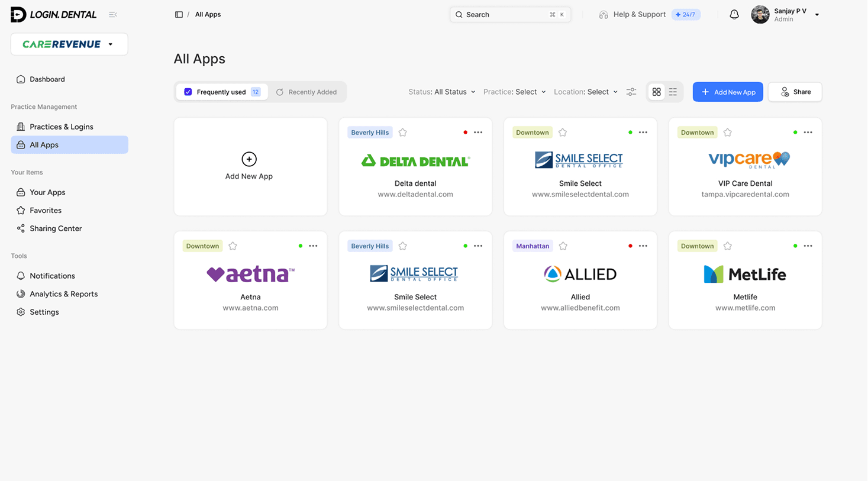868x481 pixels.
Task: Click www.aetna.com text
Action: coord(250,308)
